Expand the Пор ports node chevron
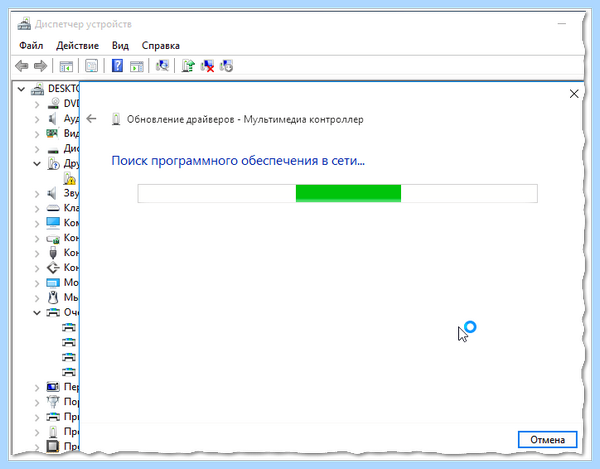This screenshot has height=469, width=600. click(37, 402)
